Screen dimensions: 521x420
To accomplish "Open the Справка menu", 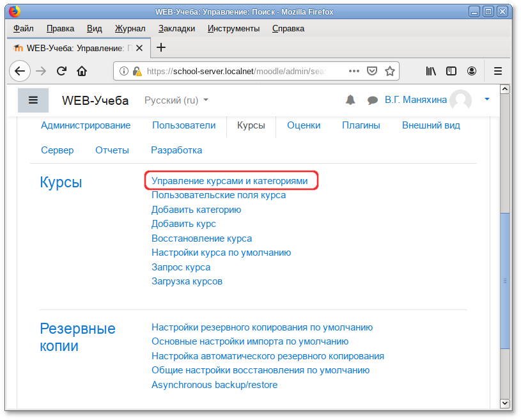I will coord(288,29).
